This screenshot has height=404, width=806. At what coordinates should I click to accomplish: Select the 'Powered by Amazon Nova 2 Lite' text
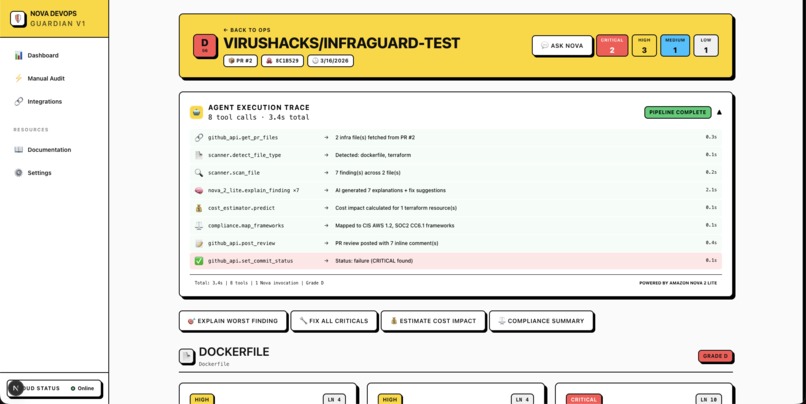click(677, 283)
